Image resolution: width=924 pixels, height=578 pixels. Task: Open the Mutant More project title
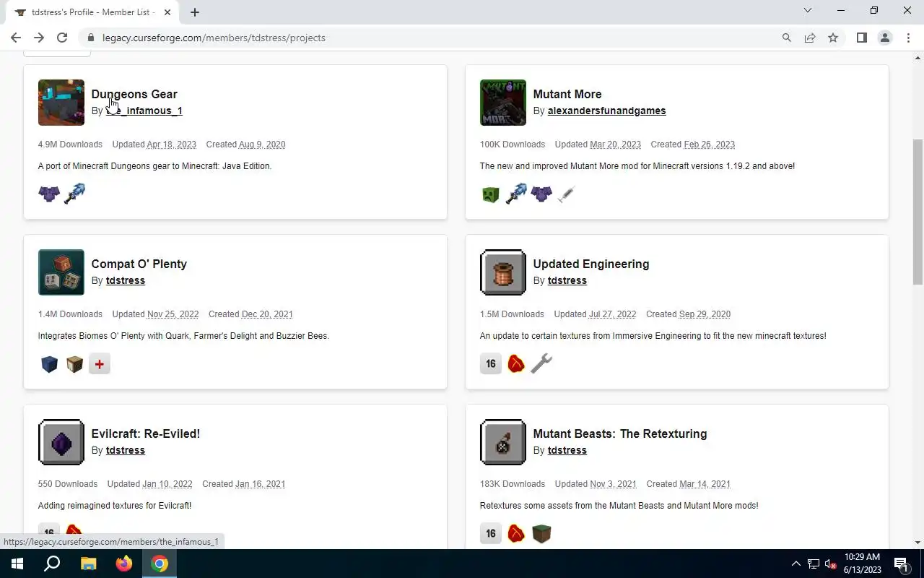point(567,94)
